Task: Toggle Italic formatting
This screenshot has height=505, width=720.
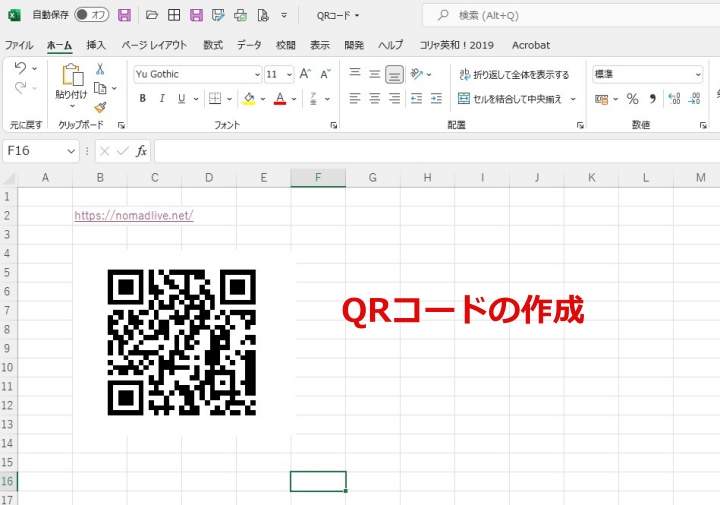Action: [x=162, y=98]
